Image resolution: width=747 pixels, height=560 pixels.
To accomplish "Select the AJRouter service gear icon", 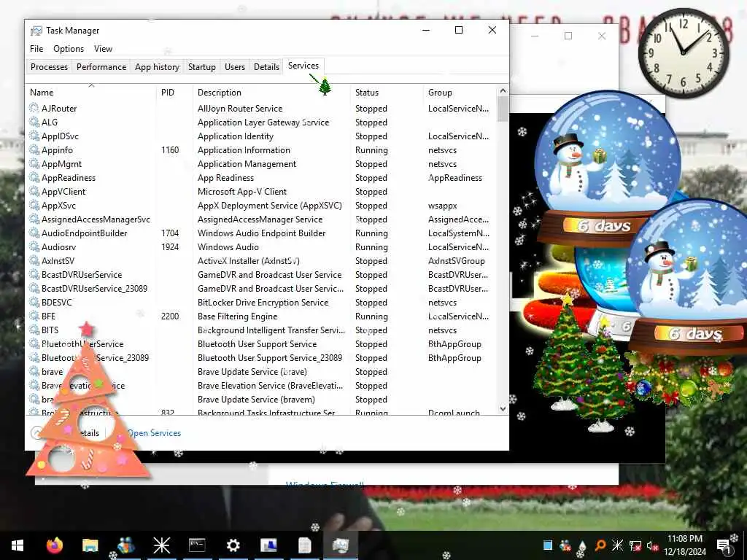I will point(34,108).
